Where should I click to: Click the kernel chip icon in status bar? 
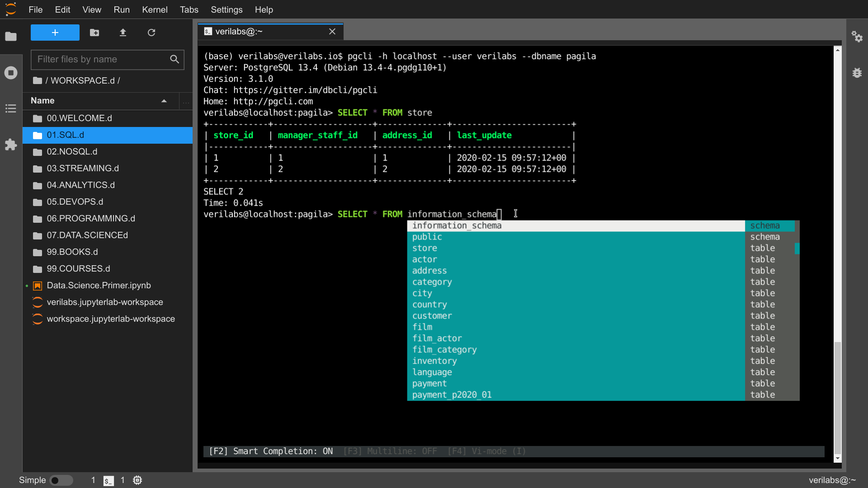pyautogui.click(x=137, y=480)
